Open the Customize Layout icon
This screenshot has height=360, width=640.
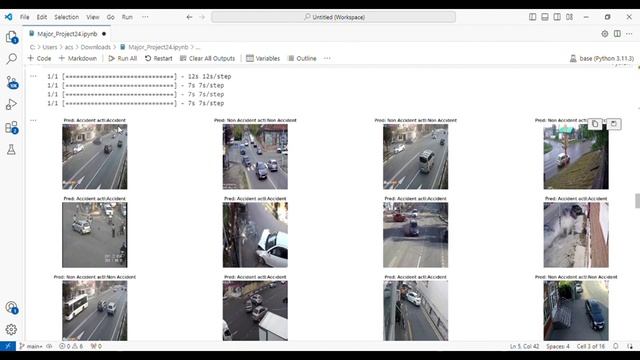click(x=569, y=17)
